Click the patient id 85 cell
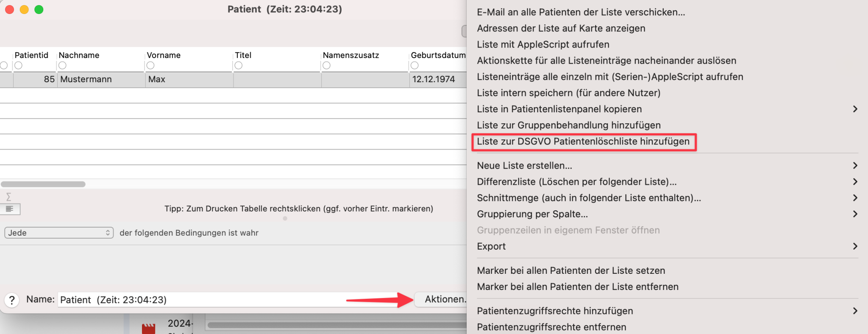The image size is (868, 334). click(35, 79)
